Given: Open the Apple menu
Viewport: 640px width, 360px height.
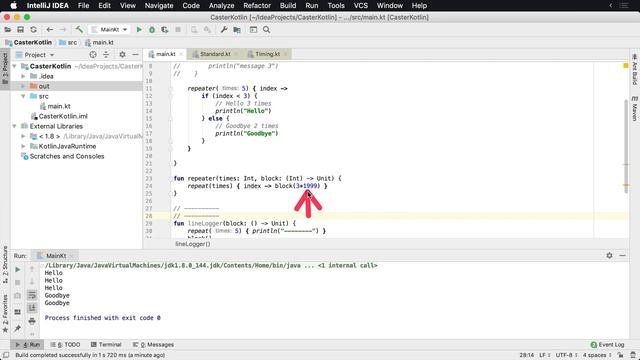Looking at the screenshot, I should pyautogui.click(x=13, y=6).
